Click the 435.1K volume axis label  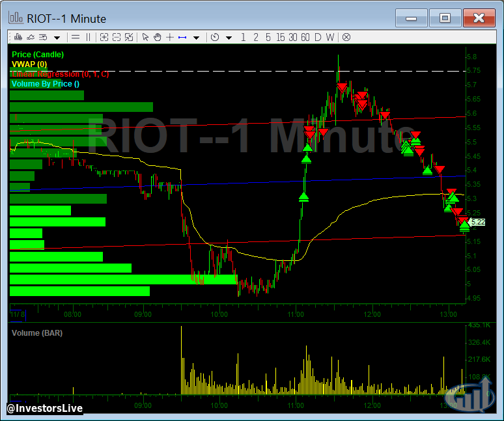pos(479,325)
